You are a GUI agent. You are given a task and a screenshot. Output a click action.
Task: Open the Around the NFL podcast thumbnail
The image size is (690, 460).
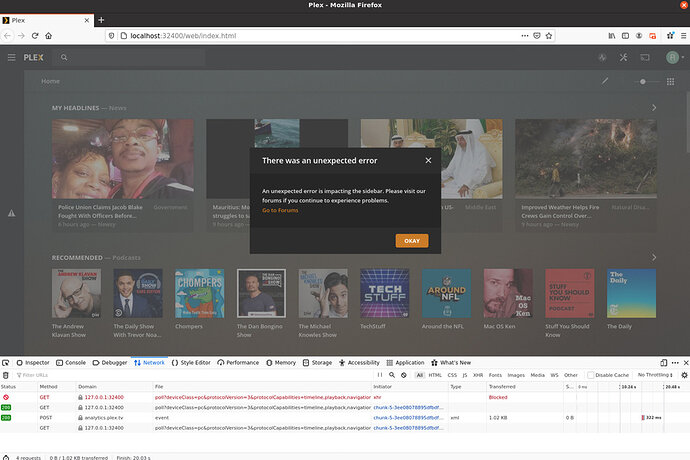(x=446, y=293)
